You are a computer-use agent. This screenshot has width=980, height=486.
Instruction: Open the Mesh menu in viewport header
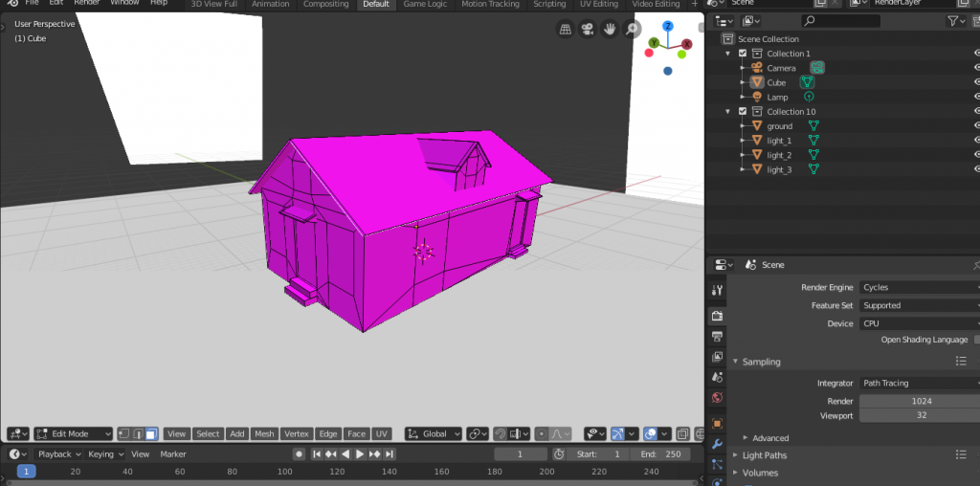264,433
